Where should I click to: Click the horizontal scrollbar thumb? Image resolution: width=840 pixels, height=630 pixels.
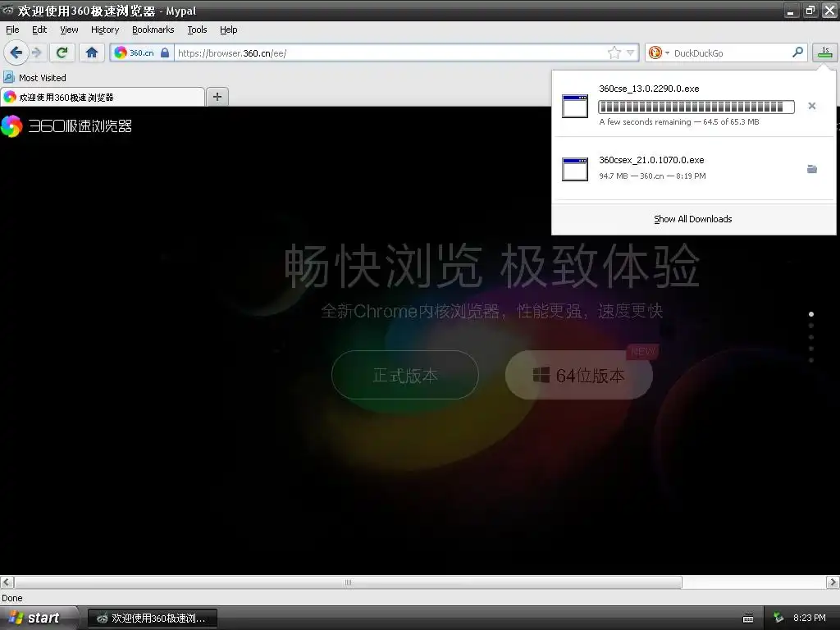pos(348,582)
